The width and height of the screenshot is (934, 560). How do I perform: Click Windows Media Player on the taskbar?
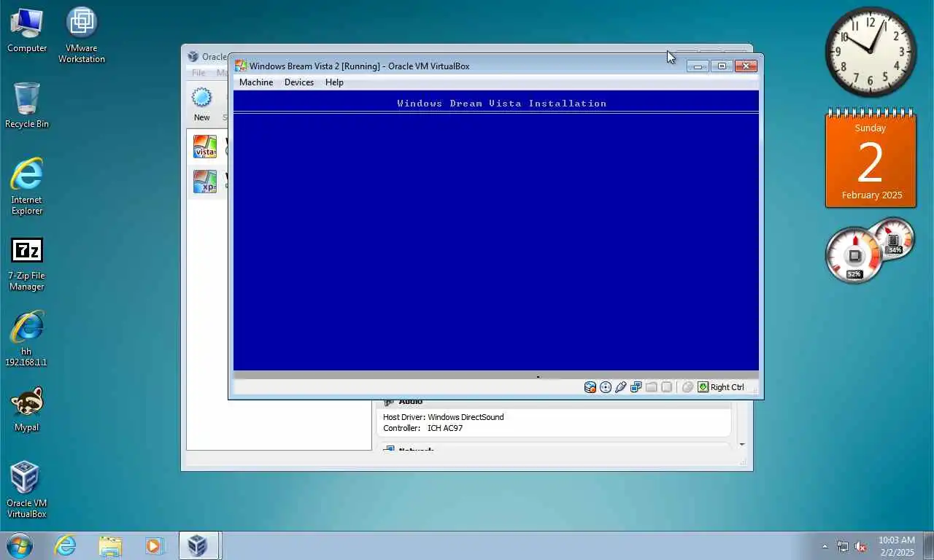coord(154,545)
